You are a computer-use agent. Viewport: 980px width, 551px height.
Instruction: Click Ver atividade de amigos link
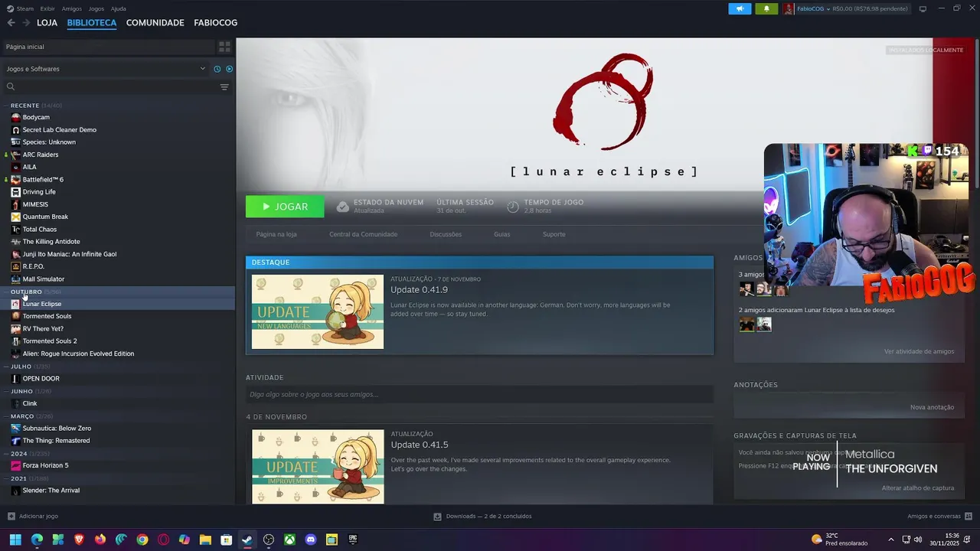tap(919, 351)
